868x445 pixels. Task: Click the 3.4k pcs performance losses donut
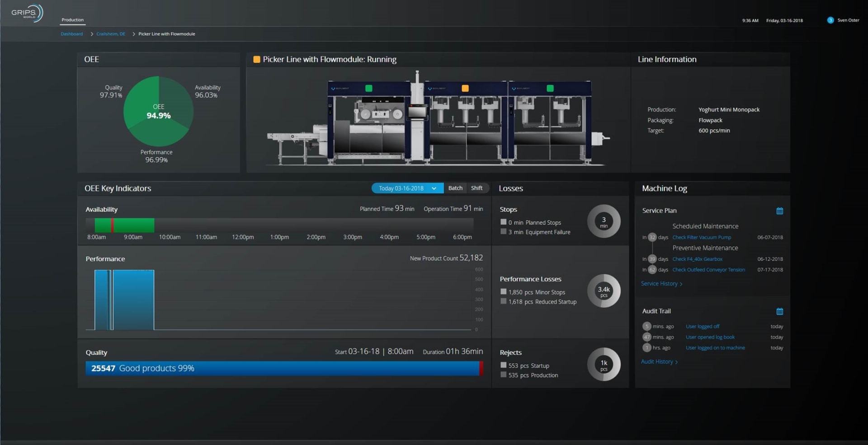(x=604, y=291)
